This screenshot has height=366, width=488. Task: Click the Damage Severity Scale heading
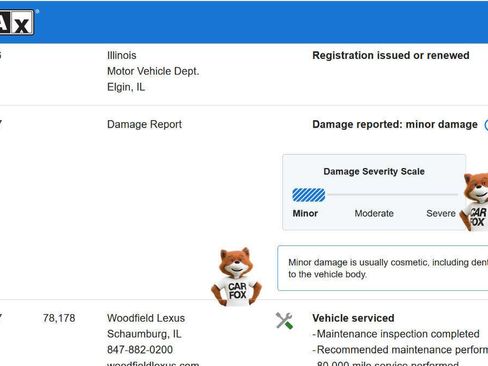click(x=374, y=171)
